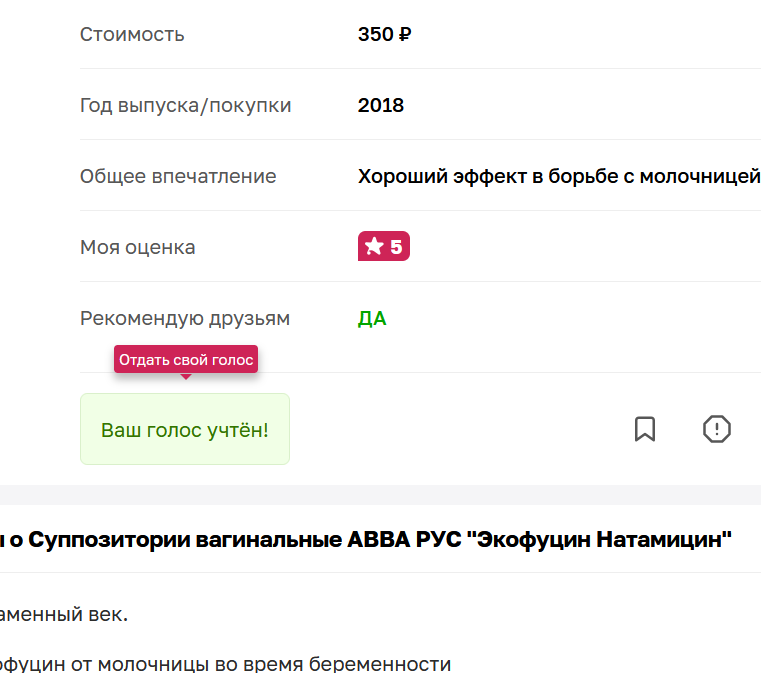Click the star icon in rating badge
The height and width of the screenshot is (689, 761).
(x=374, y=247)
